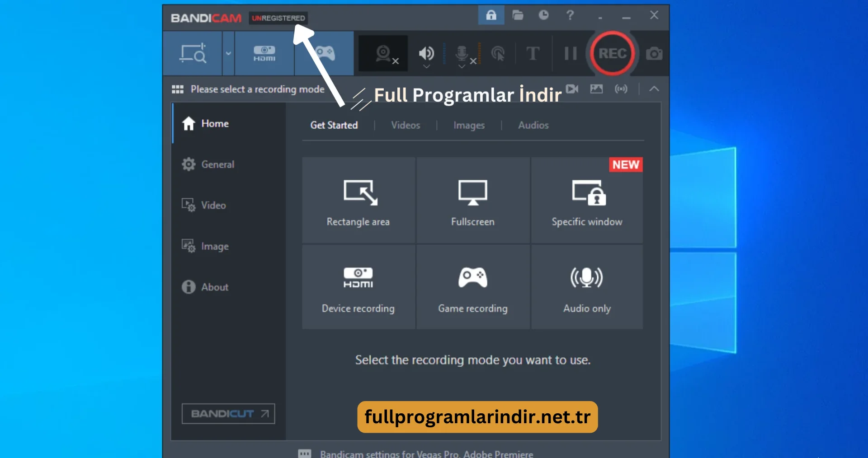The width and height of the screenshot is (868, 458).
Task: Click the BANDICAM logo in title bar
Action: [x=206, y=18]
